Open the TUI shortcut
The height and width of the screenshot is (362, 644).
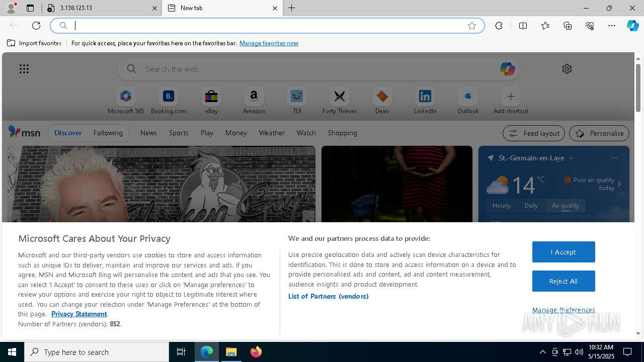click(x=297, y=101)
